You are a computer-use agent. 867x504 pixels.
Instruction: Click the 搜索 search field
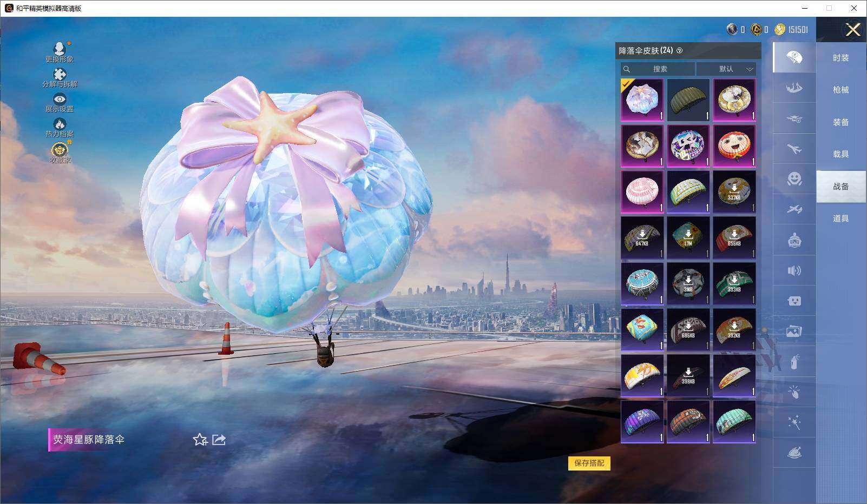(x=658, y=69)
